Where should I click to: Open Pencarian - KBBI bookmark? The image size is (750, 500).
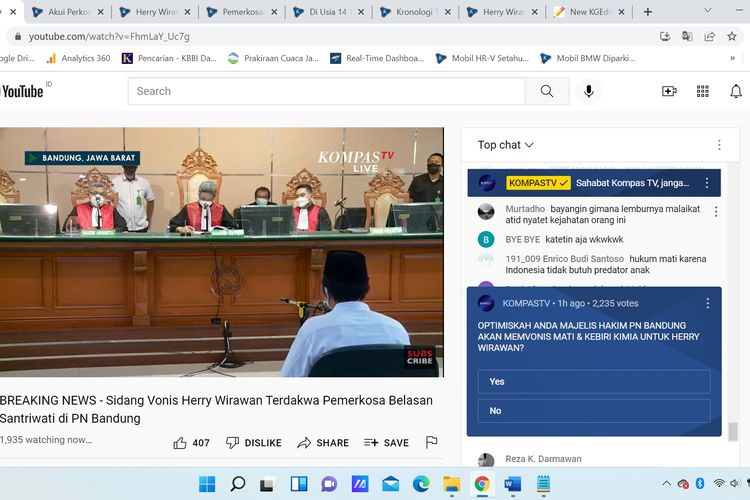tap(170, 58)
